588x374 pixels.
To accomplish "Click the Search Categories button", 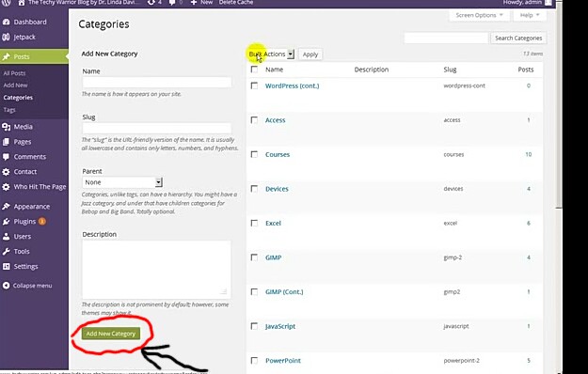I will coord(518,38).
